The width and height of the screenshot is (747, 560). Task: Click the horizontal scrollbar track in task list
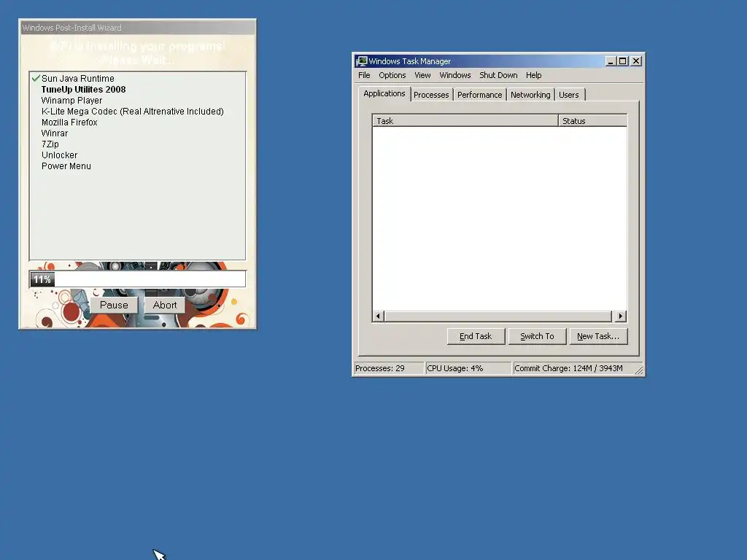pyautogui.click(x=498, y=316)
